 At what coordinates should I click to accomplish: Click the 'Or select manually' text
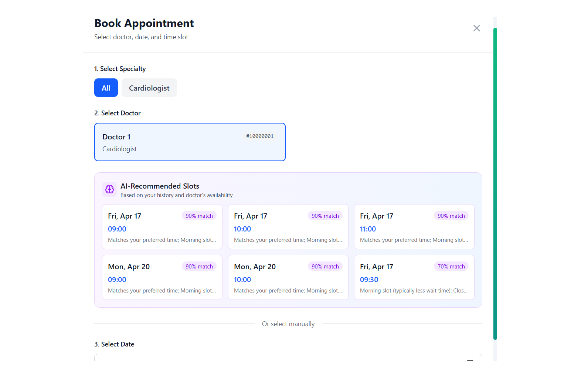click(288, 324)
